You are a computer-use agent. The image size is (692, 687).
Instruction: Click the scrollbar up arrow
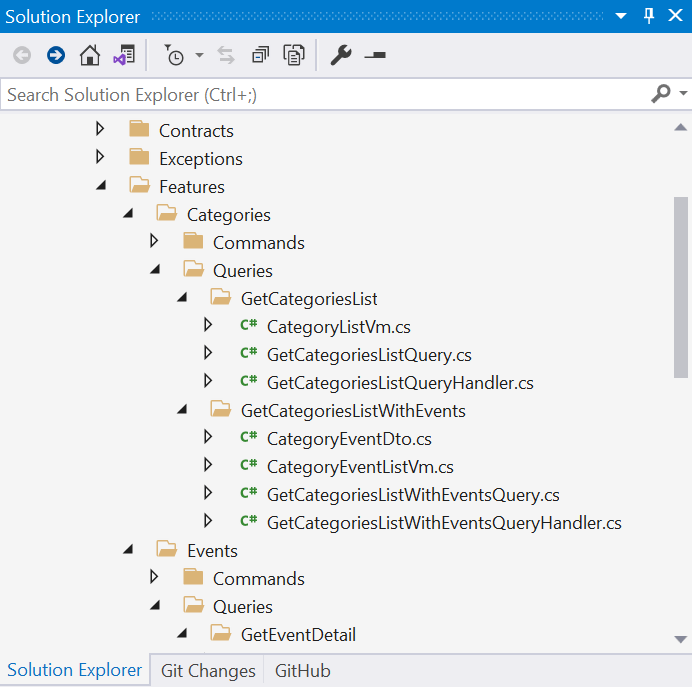coord(681,128)
